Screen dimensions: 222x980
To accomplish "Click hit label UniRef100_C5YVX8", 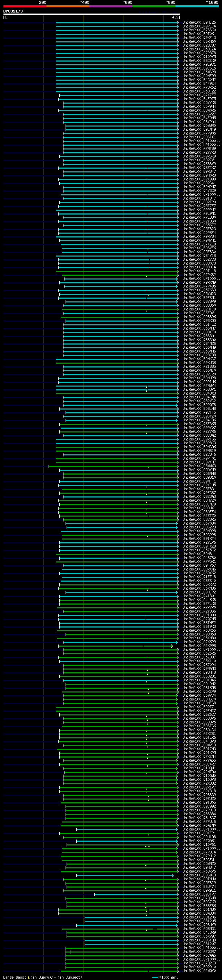I will pyautogui.click(x=199, y=103).
